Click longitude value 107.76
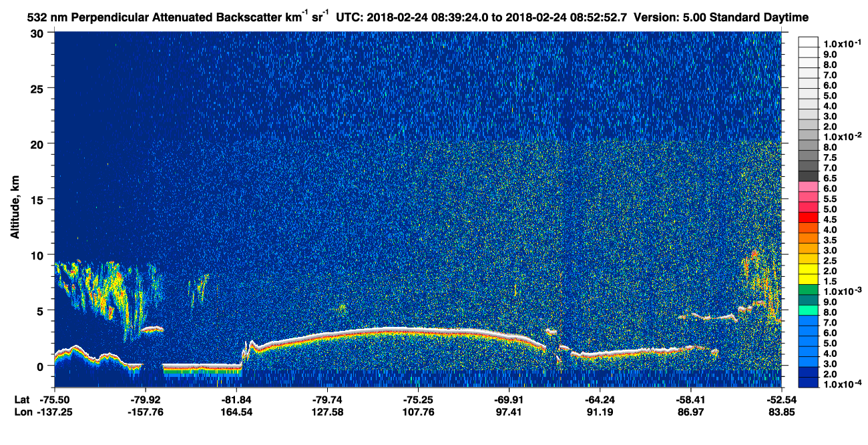868x445 pixels. [418, 412]
